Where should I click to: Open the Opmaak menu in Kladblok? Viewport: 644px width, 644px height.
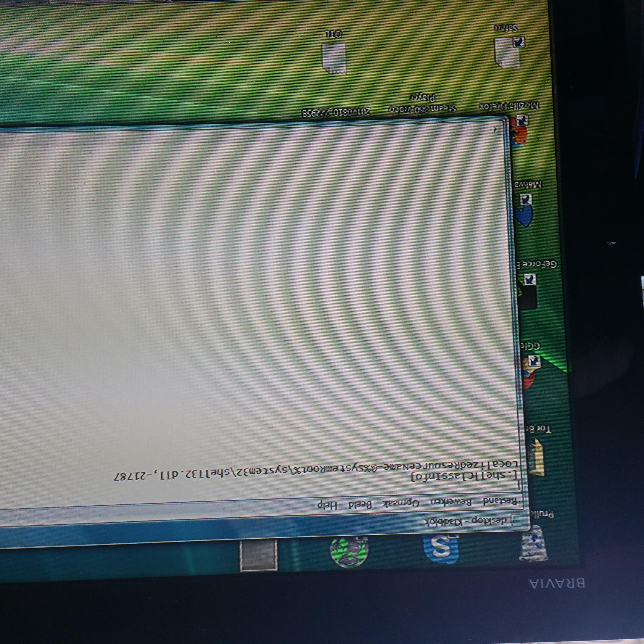click(401, 503)
